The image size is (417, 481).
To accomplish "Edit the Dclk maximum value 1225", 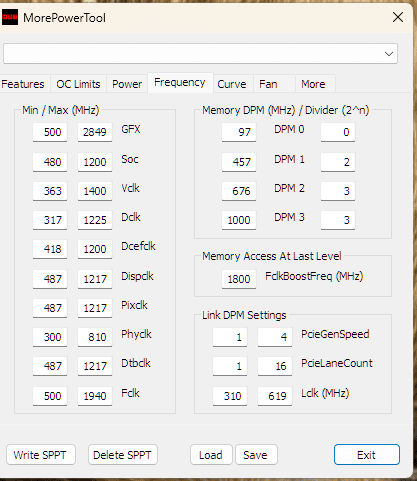I will click(95, 220).
